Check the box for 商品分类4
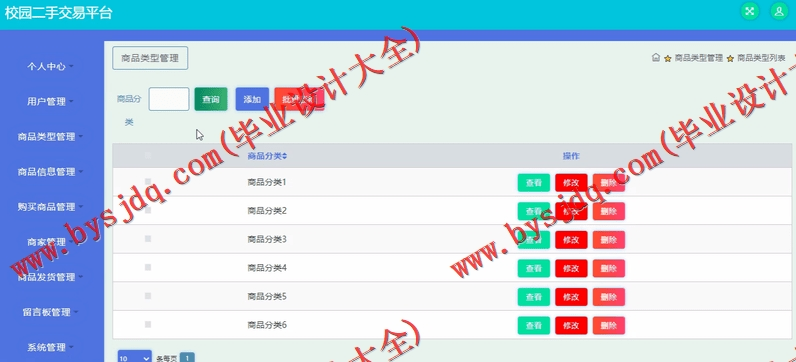 point(148,267)
